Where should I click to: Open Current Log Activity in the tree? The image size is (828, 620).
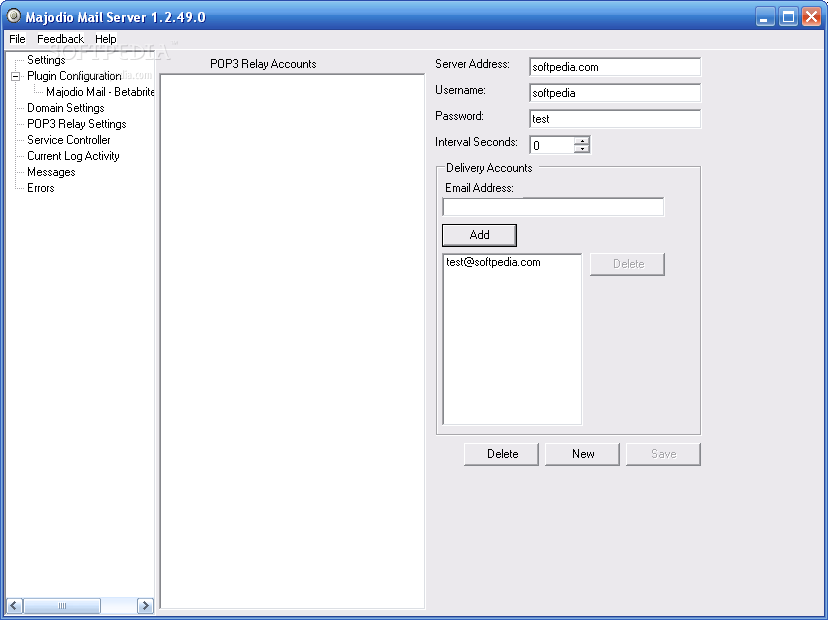point(73,156)
